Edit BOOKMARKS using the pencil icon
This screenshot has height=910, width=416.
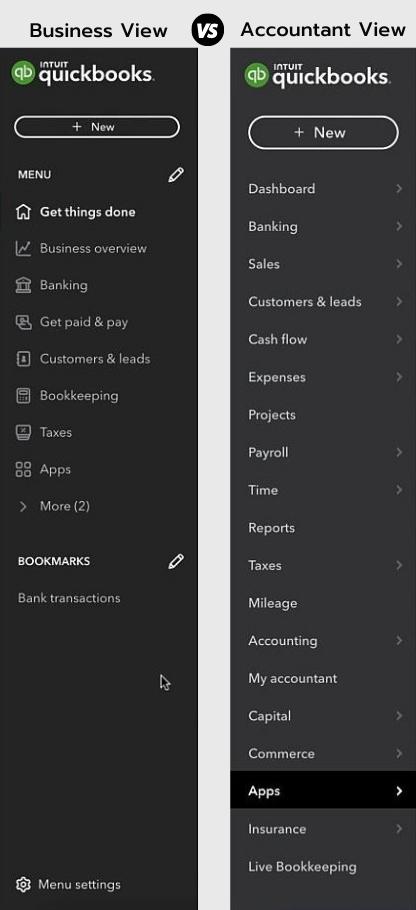(x=176, y=561)
